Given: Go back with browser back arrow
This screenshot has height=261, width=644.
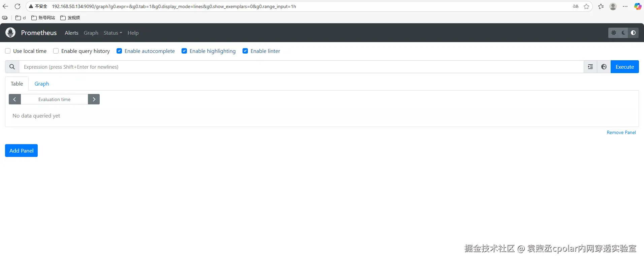Looking at the screenshot, I should pyautogui.click(x=5, y=6).
